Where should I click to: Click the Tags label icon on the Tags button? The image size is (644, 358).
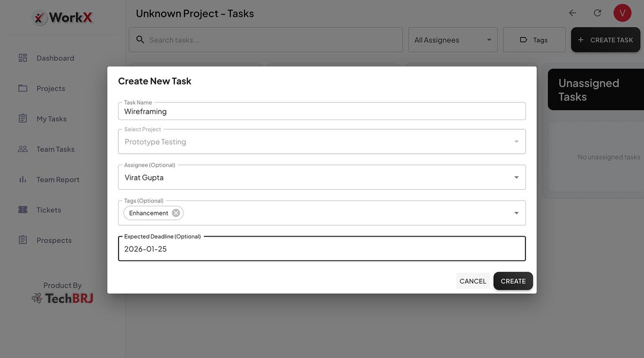click(x=523, y=39)
